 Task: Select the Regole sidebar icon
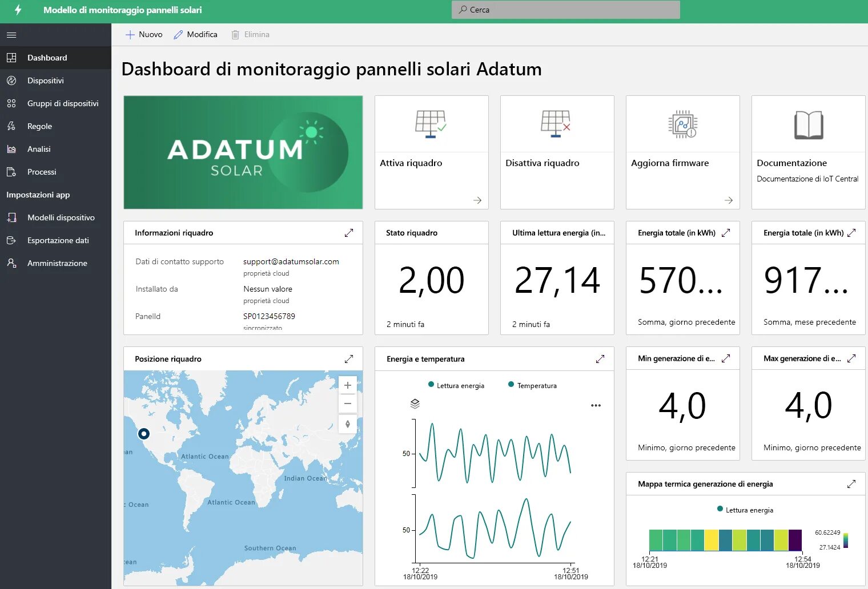click(x=11, y=126)
